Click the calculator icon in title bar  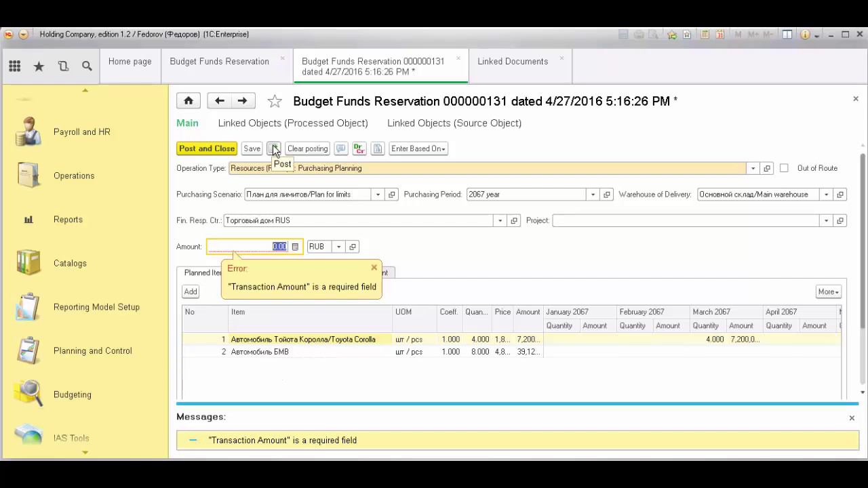click(x=705, y=35)
